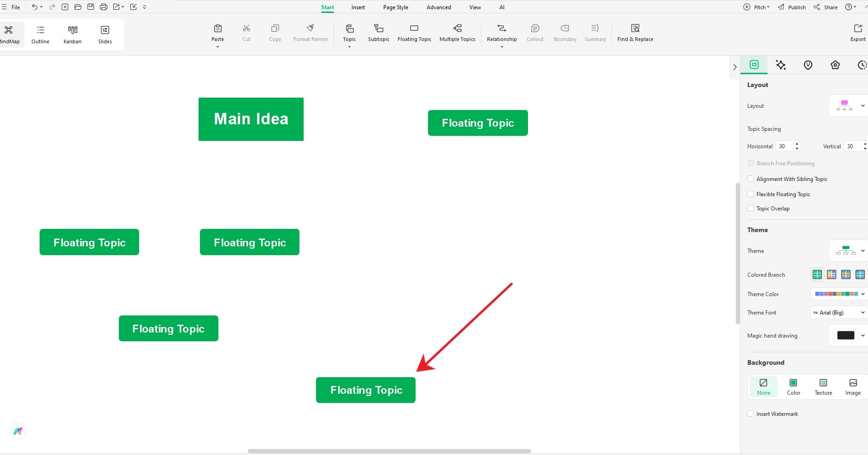
Task: Open the Theme Font dropdown
Action: (x=839, y=312)
